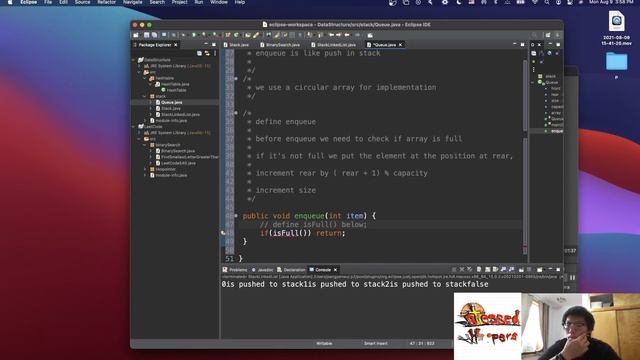Click the Spotlight search icon in menu bar
The height and width of the screenshot is (360, 640).
coord(547,2)
